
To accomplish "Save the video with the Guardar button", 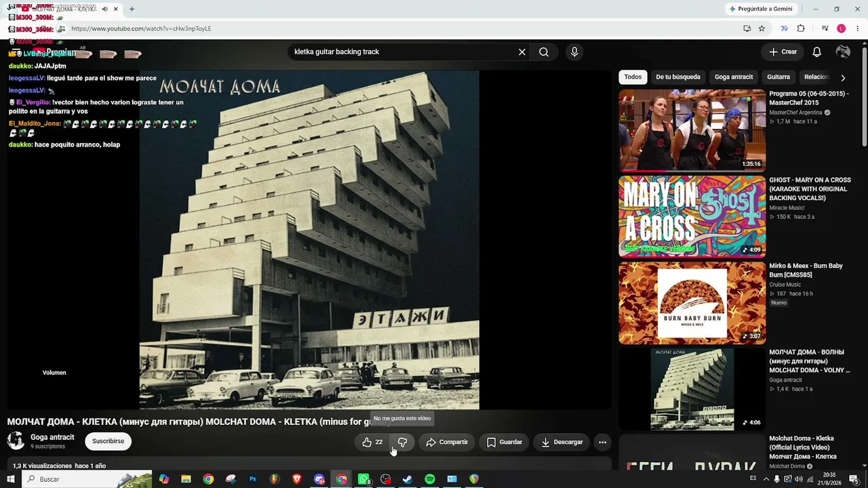I will coord(505,442).
